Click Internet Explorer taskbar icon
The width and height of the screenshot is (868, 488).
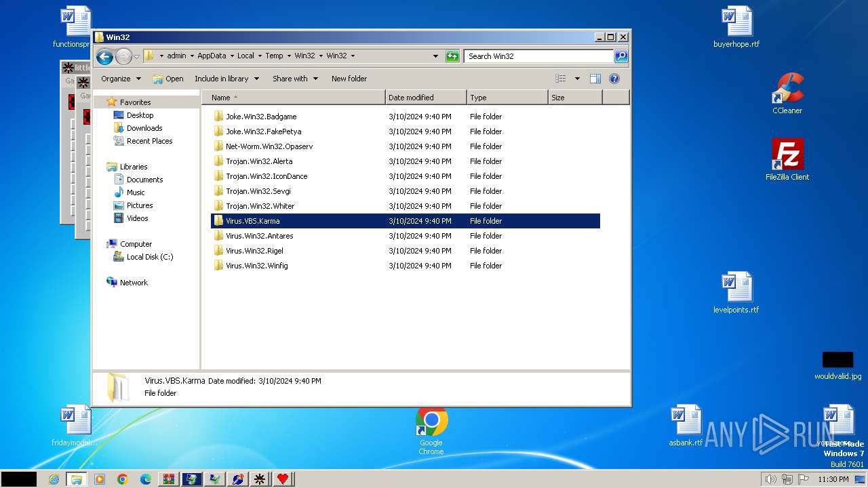(x=54, y=479)
